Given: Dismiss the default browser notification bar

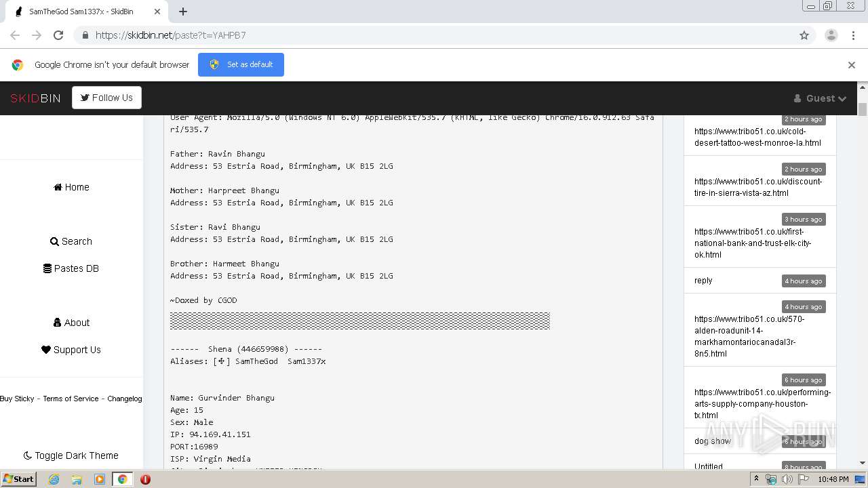Looking at the screenshot, I should [x=852, y=65].
